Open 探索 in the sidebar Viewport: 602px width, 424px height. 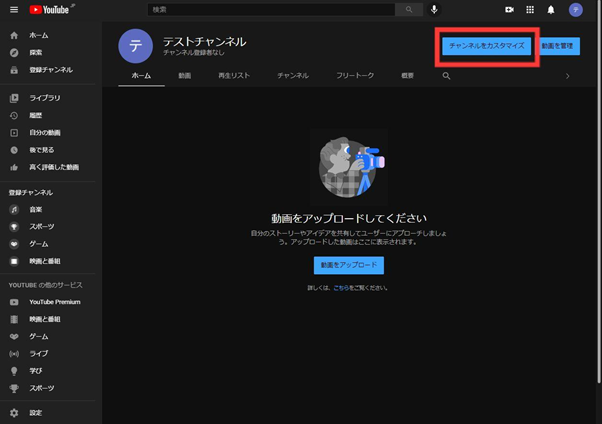(x=48, y=53)
